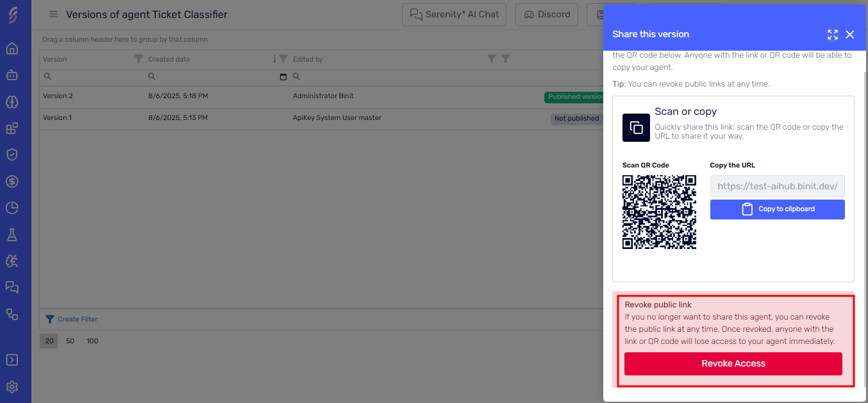Set page size to 100
868x403 pixels.
[92, 341]
